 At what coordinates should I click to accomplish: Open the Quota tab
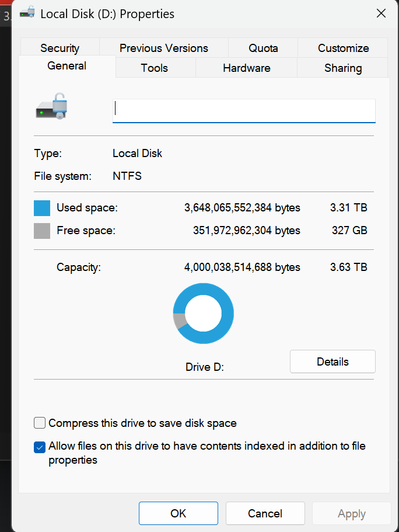263,48
